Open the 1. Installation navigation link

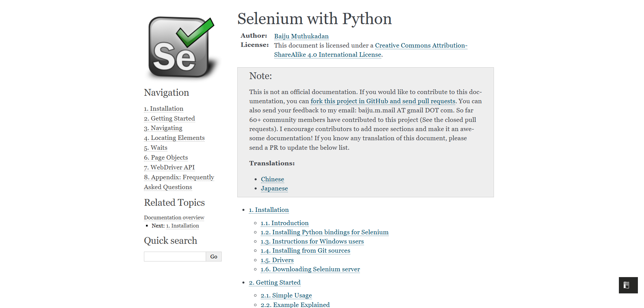[x=163, y=109]
